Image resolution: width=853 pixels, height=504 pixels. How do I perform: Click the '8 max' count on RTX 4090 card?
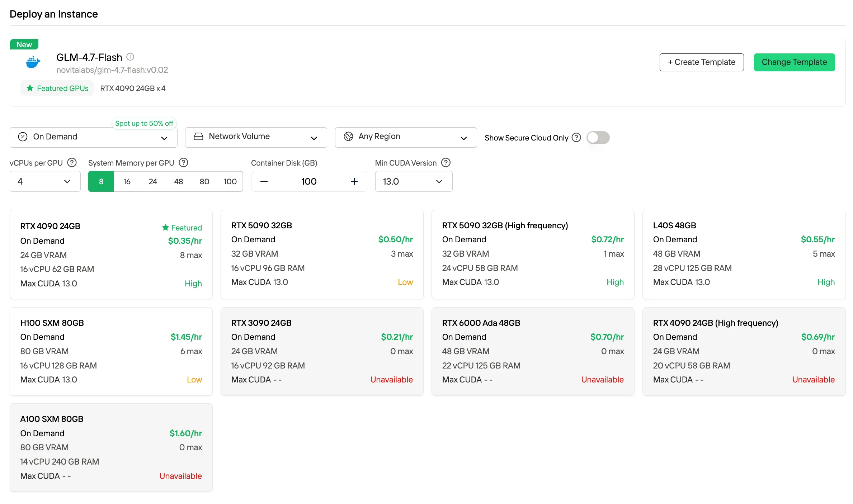pos(191,255)
